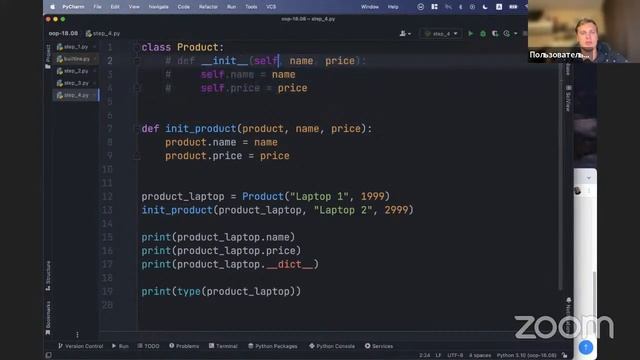This screenshot has width=640, height=360.
Task: Open the Code With Me user dropdown
Action: [405, 33]
